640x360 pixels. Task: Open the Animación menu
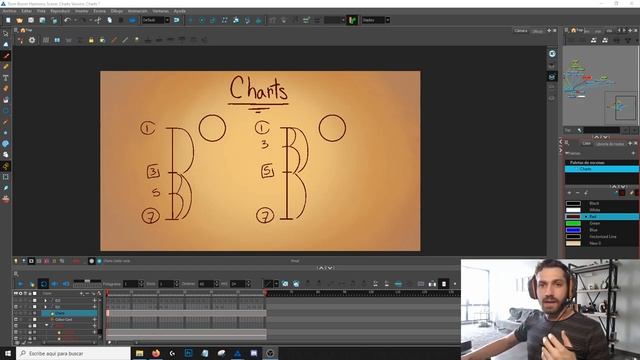(138, 11)
